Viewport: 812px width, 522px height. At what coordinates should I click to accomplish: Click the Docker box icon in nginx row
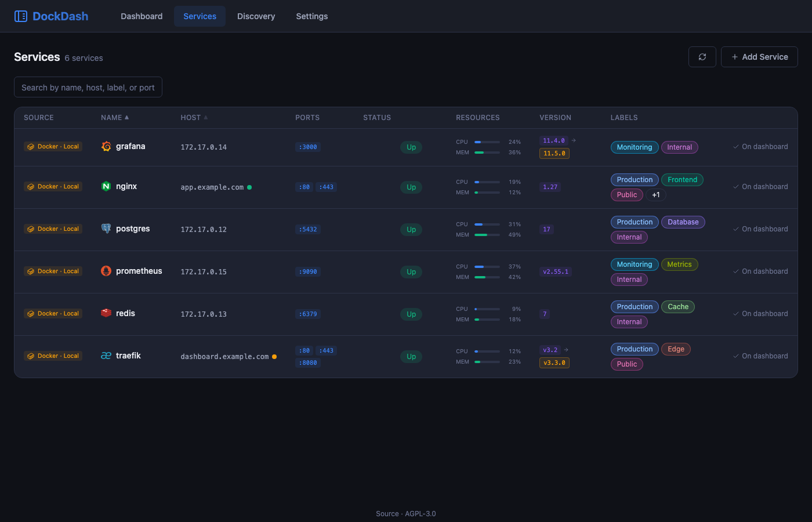pos(31,187)
